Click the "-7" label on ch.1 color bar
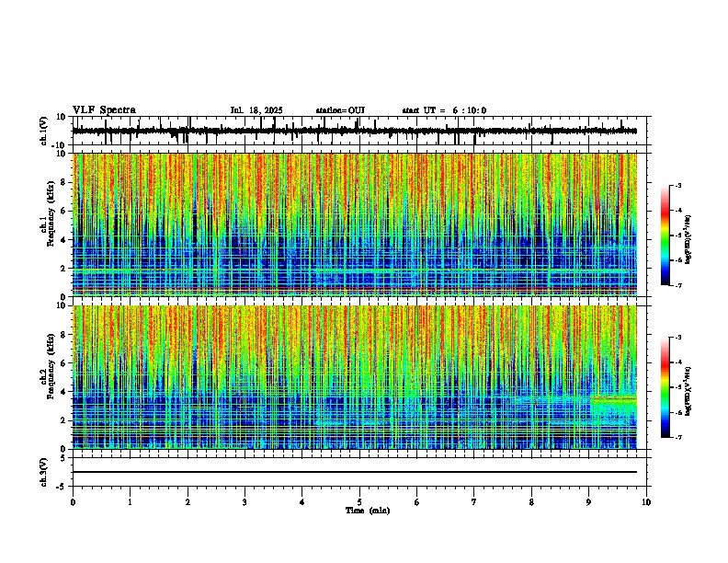 [x=677, y=285]
